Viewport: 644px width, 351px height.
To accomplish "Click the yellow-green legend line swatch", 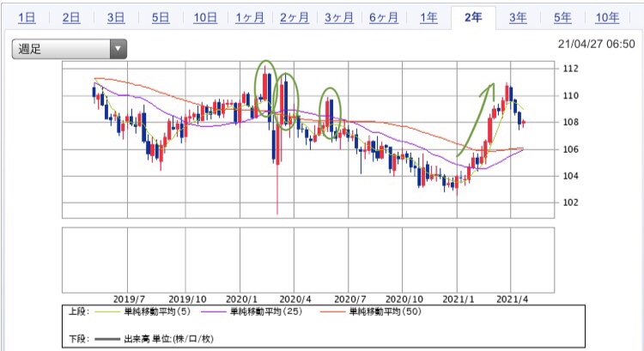I will [107, 312].
